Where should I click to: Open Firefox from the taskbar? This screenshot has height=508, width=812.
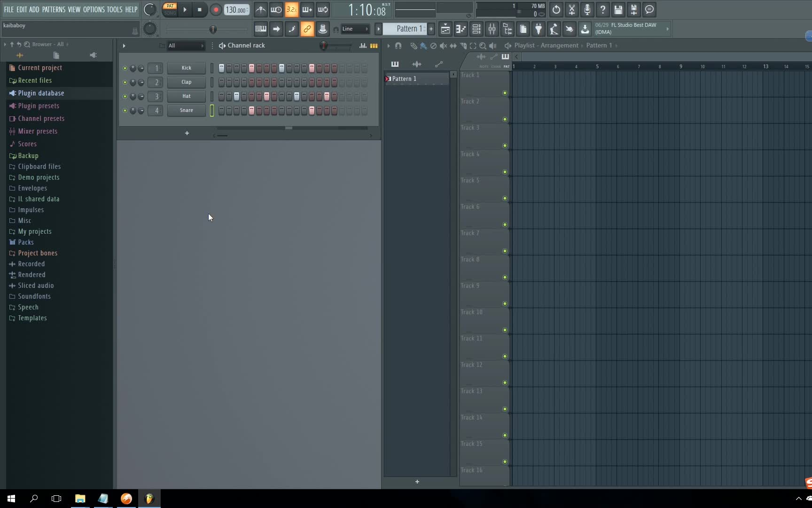click(x=125, y=498)
